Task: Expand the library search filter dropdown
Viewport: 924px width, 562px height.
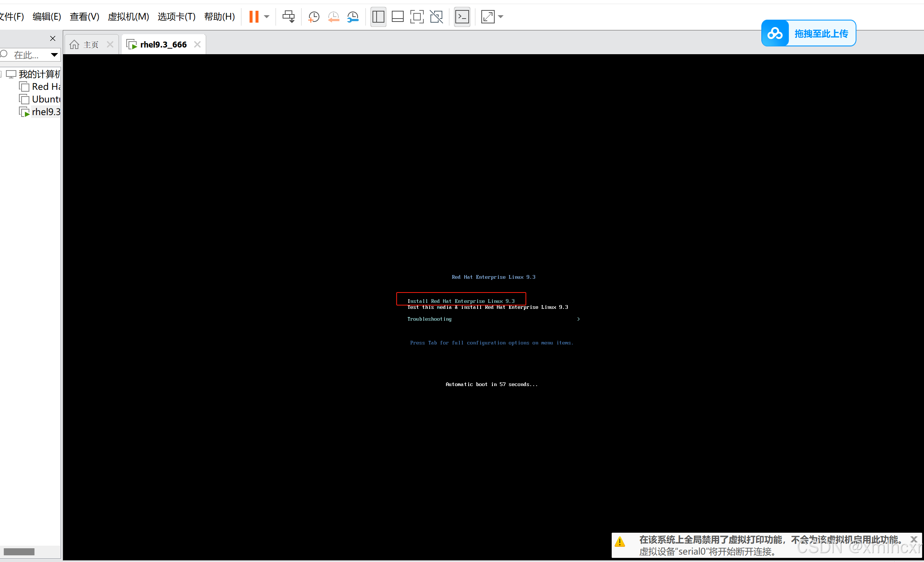Action: tap(54, 55)
